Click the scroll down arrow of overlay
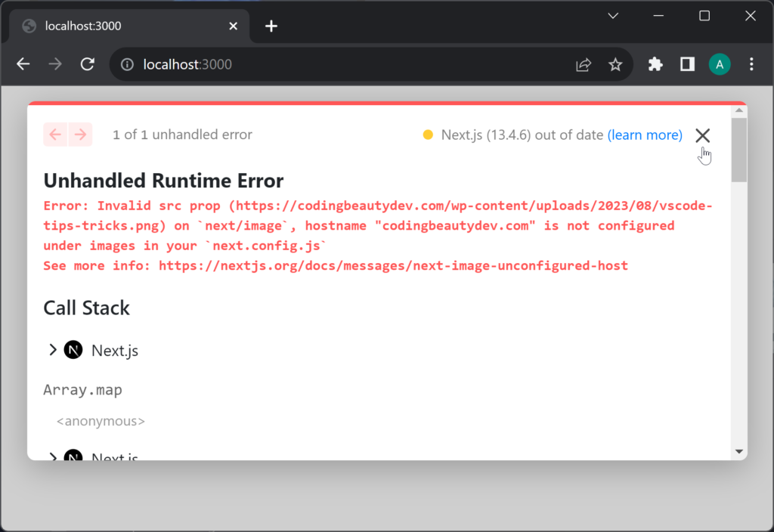Screen dimensions: 774x532 pyautogui.click(x=739, y=452)
